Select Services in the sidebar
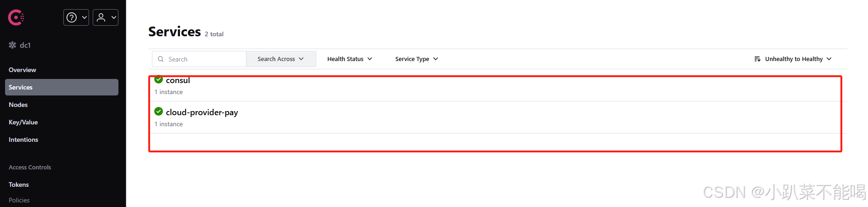 pyautogui.click(x=62, y=87)
